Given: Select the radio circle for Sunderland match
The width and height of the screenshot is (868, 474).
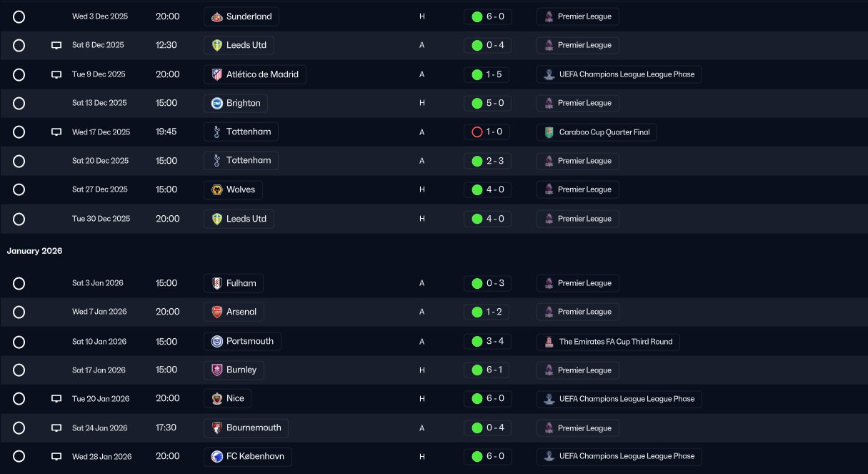Looking at the screenshot, I should coord(19,16).
